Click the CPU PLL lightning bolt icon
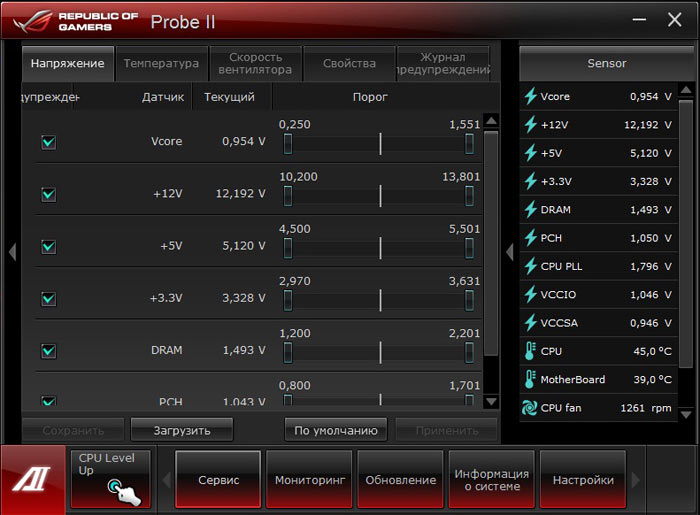 point(530,267)
